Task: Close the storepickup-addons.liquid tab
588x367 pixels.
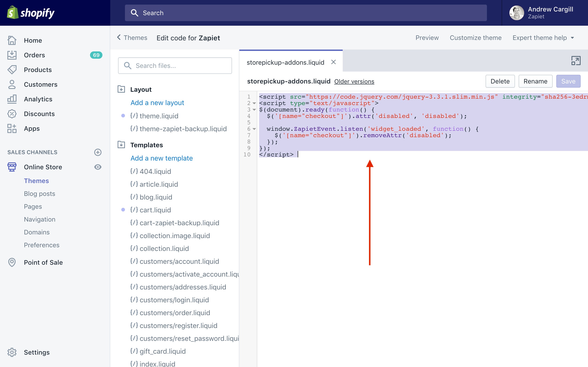Action: (x=333, y=62)
